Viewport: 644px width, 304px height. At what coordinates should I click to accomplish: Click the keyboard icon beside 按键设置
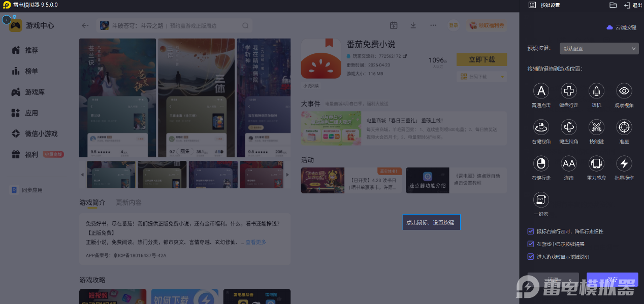click(x=532, y=5)
